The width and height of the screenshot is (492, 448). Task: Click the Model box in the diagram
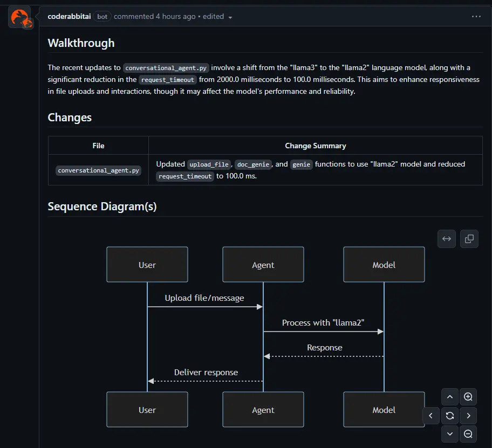click(384, 264)
